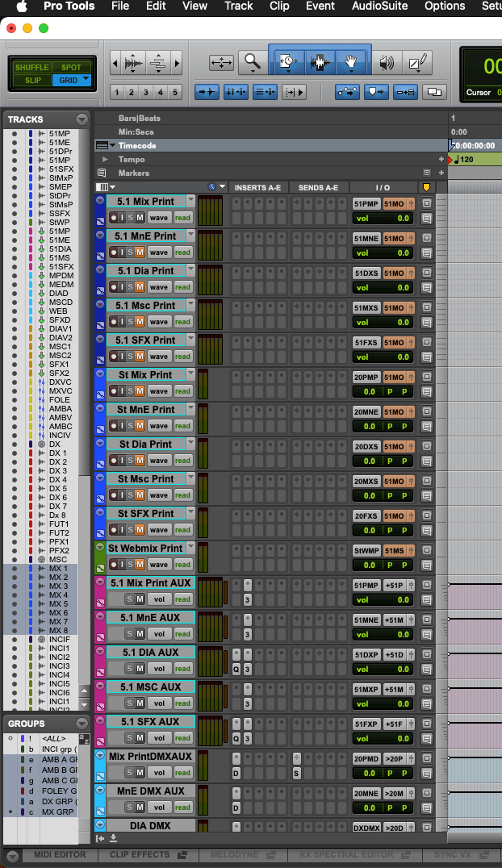Screen dimensions: 502x868
Task: Click the volume field of 5.1 Dia Print
Action: (x=383, y=287)
